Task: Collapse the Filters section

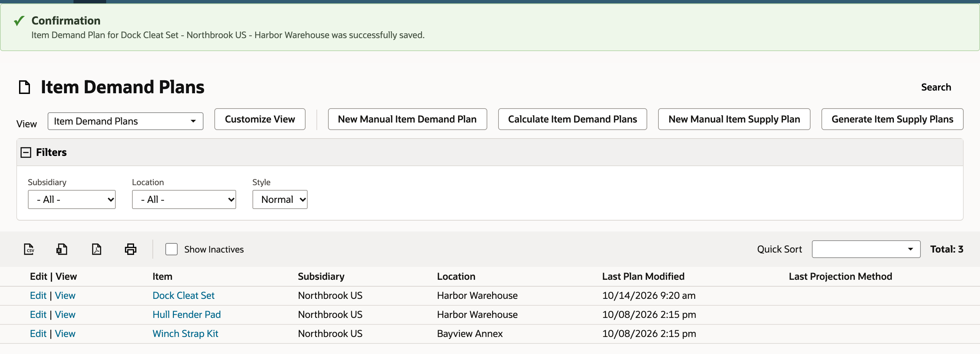Action: click(x=26, y=152)
